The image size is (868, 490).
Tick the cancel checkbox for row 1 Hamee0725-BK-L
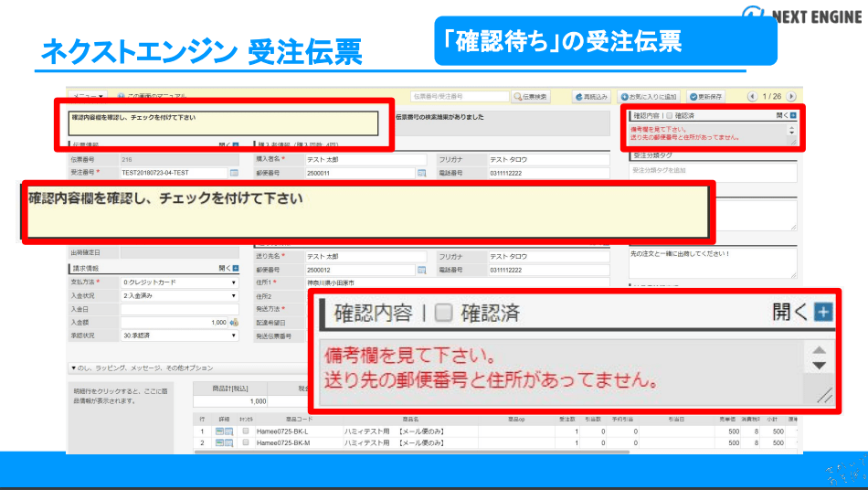(246, 431)
